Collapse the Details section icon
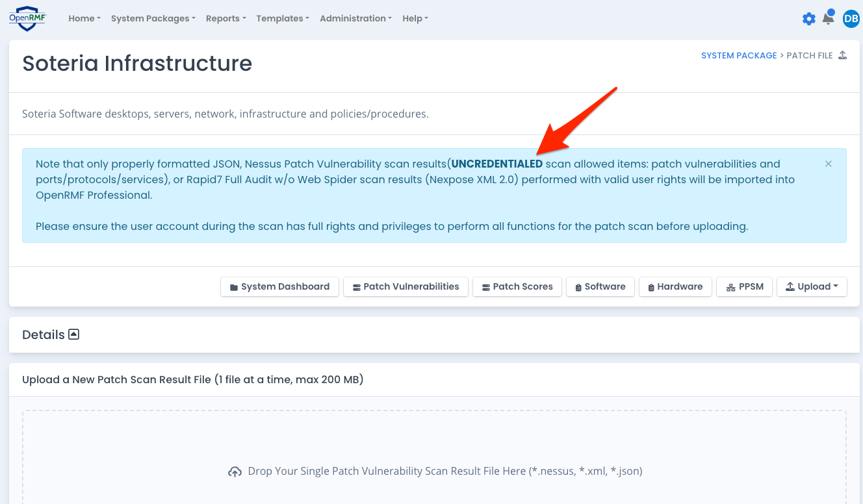 pyautogui.click(x=73, y=334)
